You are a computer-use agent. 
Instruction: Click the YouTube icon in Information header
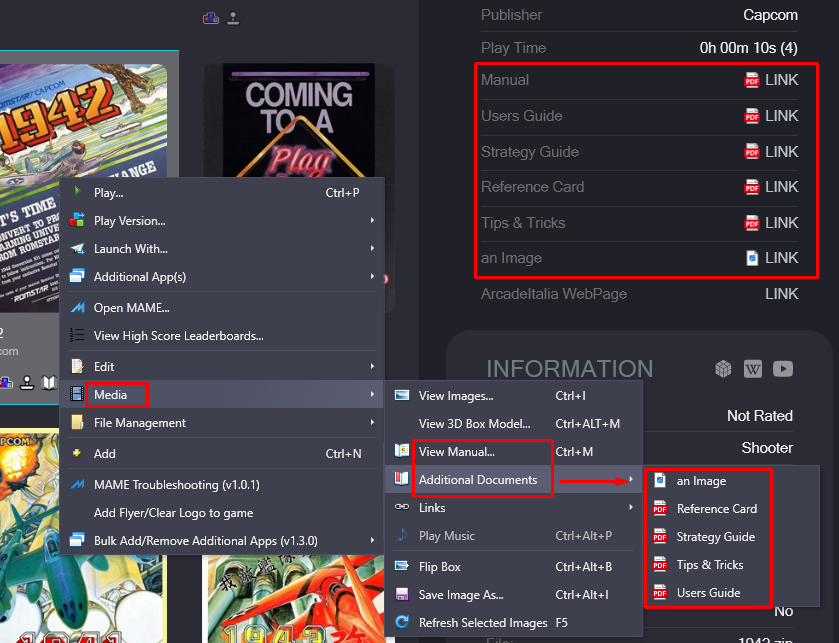coord(783,369)
